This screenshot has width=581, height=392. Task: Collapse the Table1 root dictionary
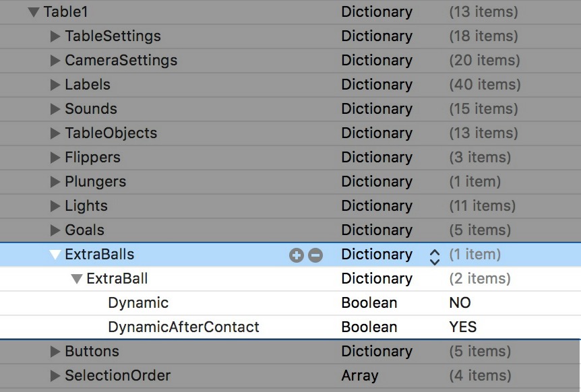(x=32, y=11)
